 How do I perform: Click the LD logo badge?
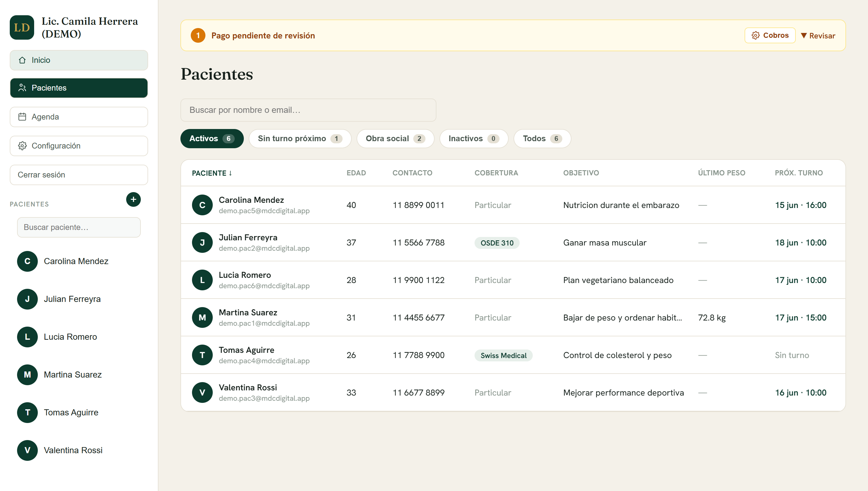pyautogui.click(x=22, y=27)
